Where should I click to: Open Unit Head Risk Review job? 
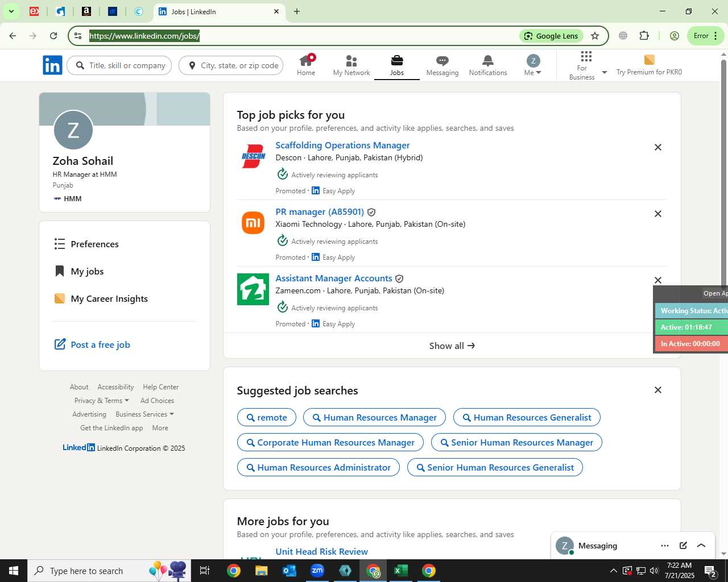click(x=321, y=551)
